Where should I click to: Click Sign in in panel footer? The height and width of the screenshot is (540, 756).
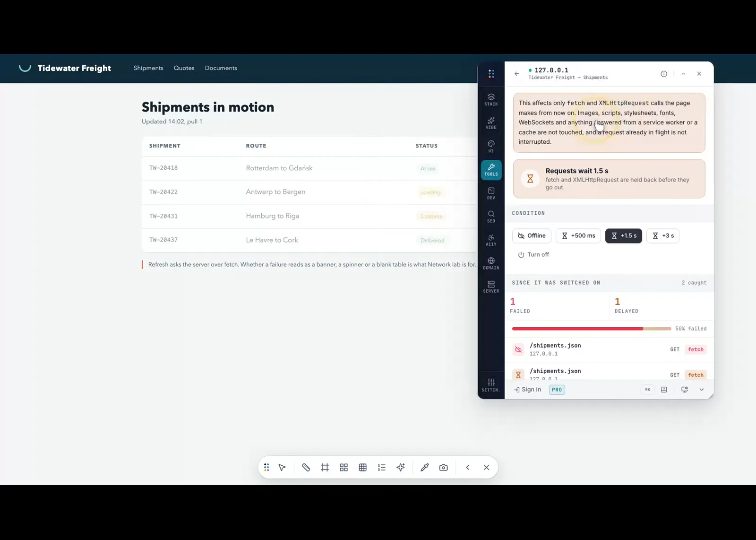[527, 390]
